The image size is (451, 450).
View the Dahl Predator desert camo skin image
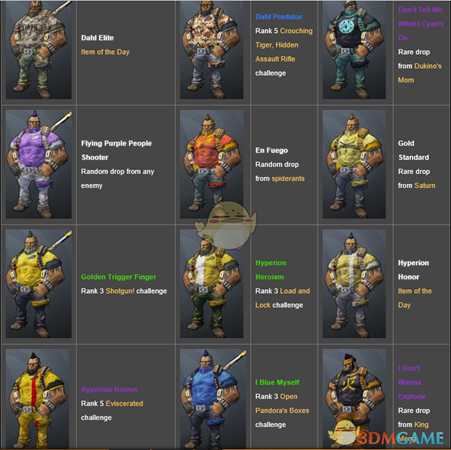pos(212,50)
